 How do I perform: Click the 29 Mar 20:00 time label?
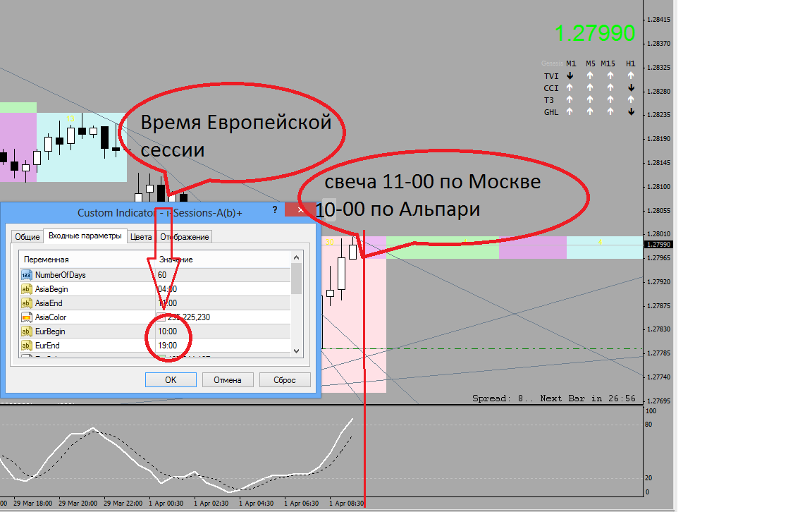78,504
